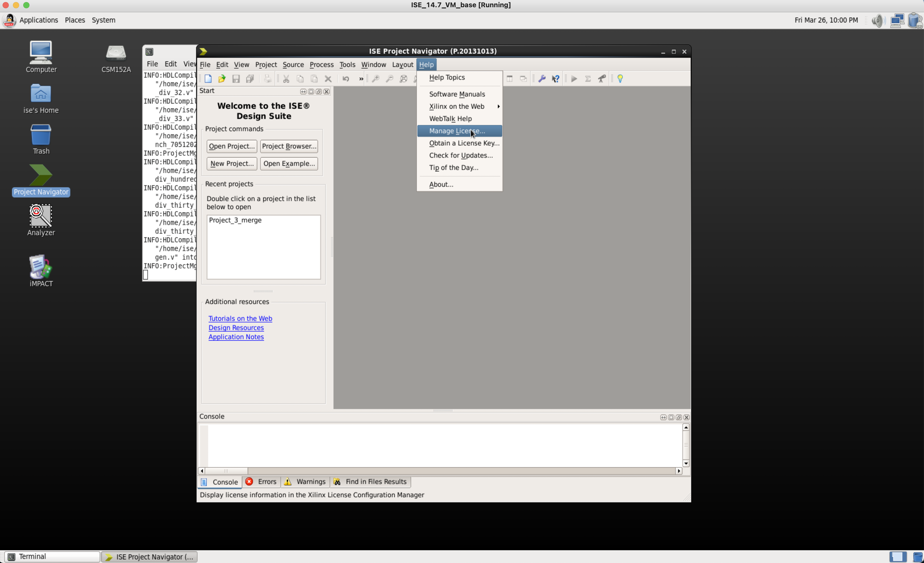Click the Save toolbar icon
Image resolution: width=924 pixels, height=563 pixels.
(236, 79)
